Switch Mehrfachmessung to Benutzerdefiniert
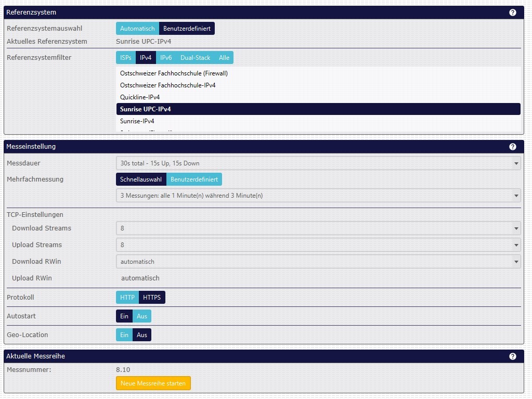The width and height of the screenshot is (532, 399). tap(194, 179)
